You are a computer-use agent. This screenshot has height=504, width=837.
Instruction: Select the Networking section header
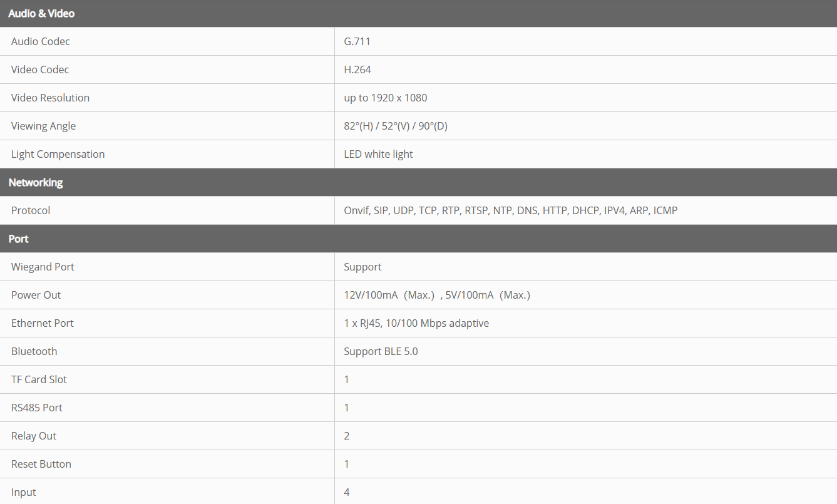click(36, 182)
